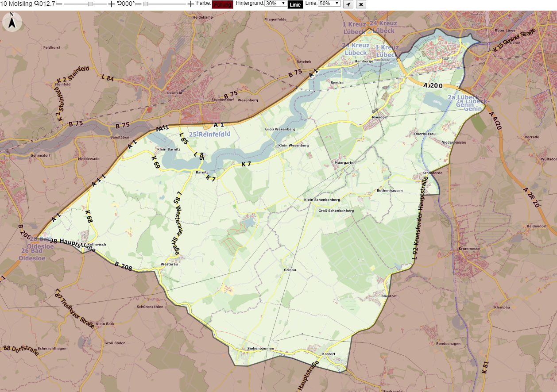This screenshot has height=392, width=557.
Task: Open the Linie percentage dropdown
Action: [329, 4]
